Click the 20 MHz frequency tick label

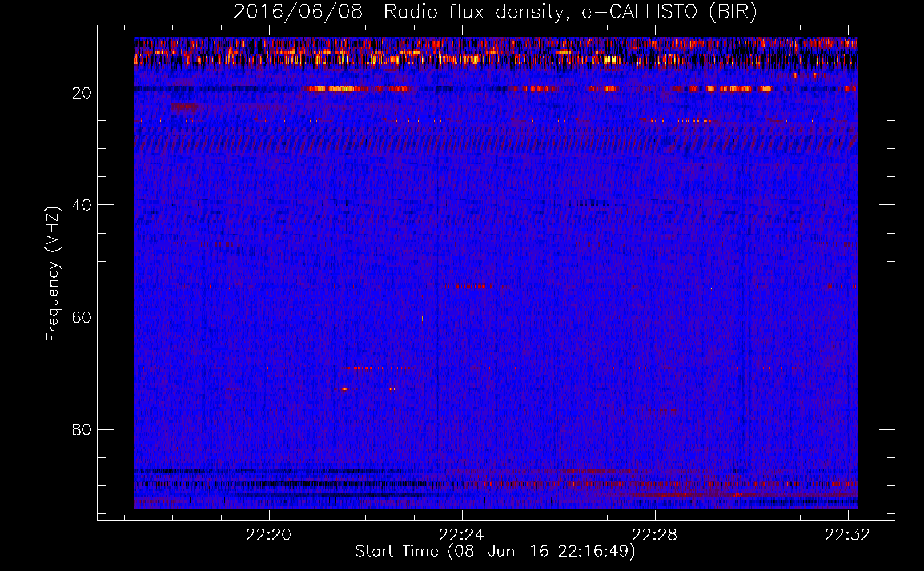click(x=82, y=93)
